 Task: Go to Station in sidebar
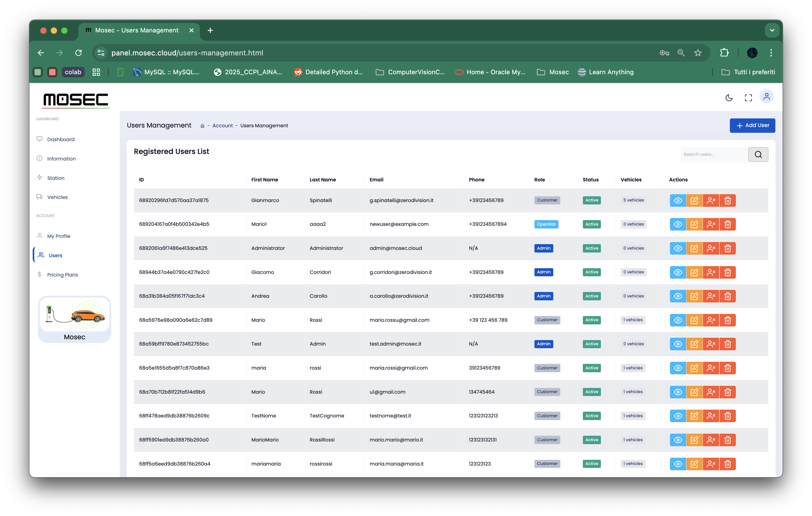click(56, 178)
